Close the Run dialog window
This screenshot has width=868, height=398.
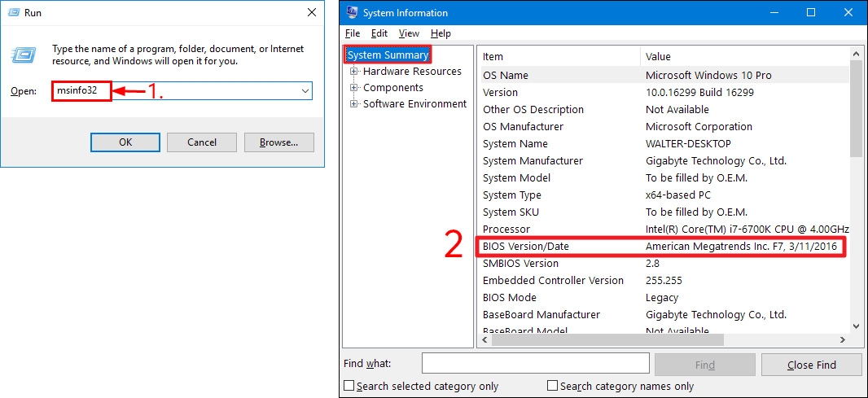point(312,12)
